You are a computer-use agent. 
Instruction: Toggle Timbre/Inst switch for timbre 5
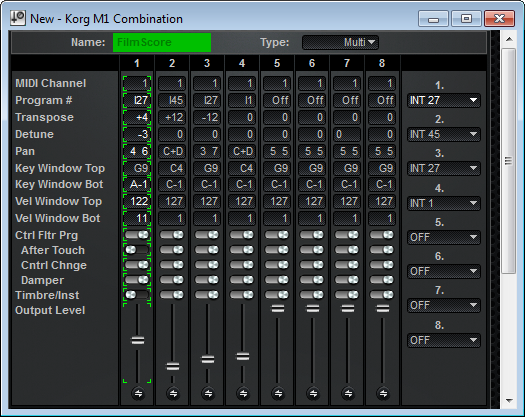[277, 294]
